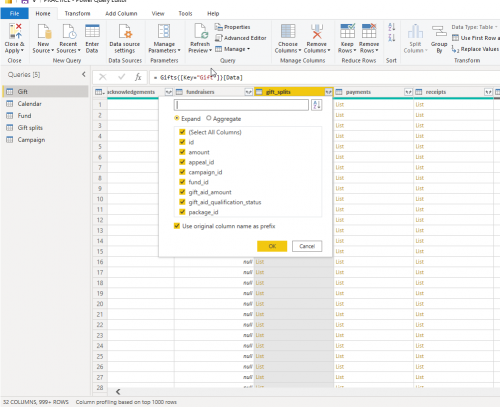
Task: Open the Data Type: Table dropdown
Action: click(475, 27)
